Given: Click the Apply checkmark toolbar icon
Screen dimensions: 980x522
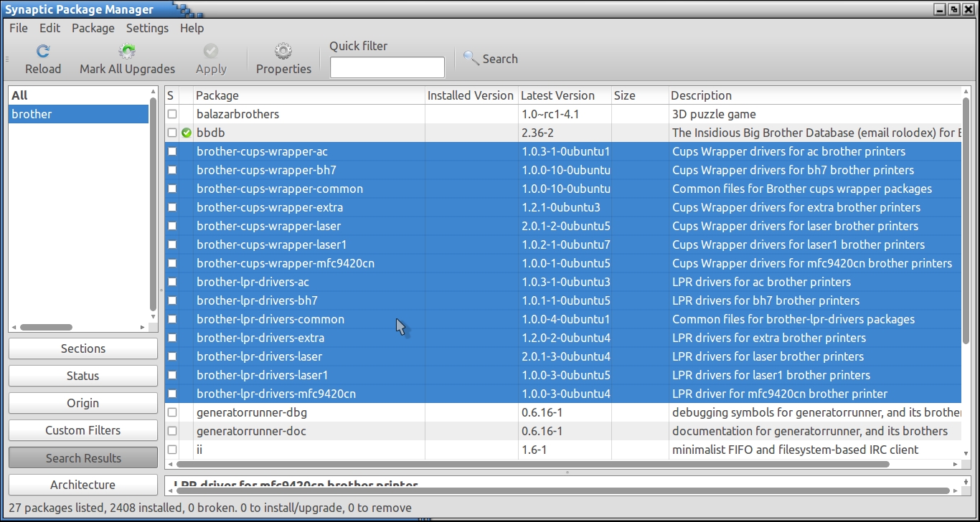Looking at the screenshot, I should [x=211, y=51].
